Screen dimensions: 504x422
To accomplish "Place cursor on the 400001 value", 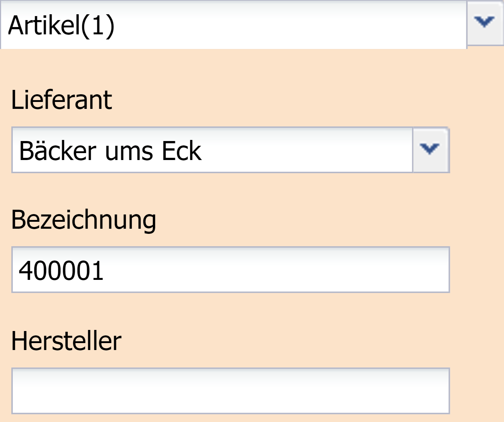I will tap(61, 271).
